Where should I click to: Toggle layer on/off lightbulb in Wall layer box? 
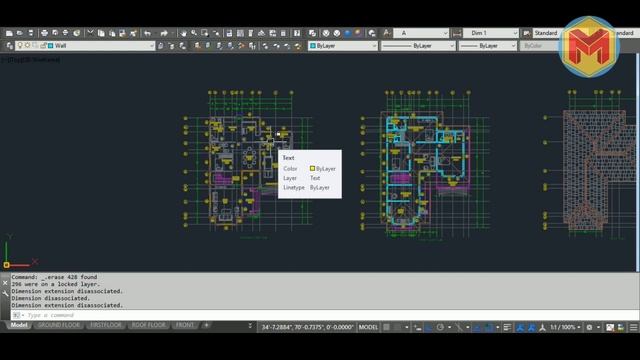(x=20, y=46)
